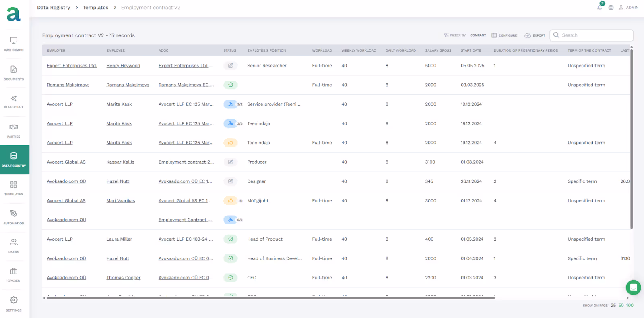The width and height of the screenshot is (644, 318).
Task: Open Expert Enterprises Ltd. employer link
Action: pos(72,66)
